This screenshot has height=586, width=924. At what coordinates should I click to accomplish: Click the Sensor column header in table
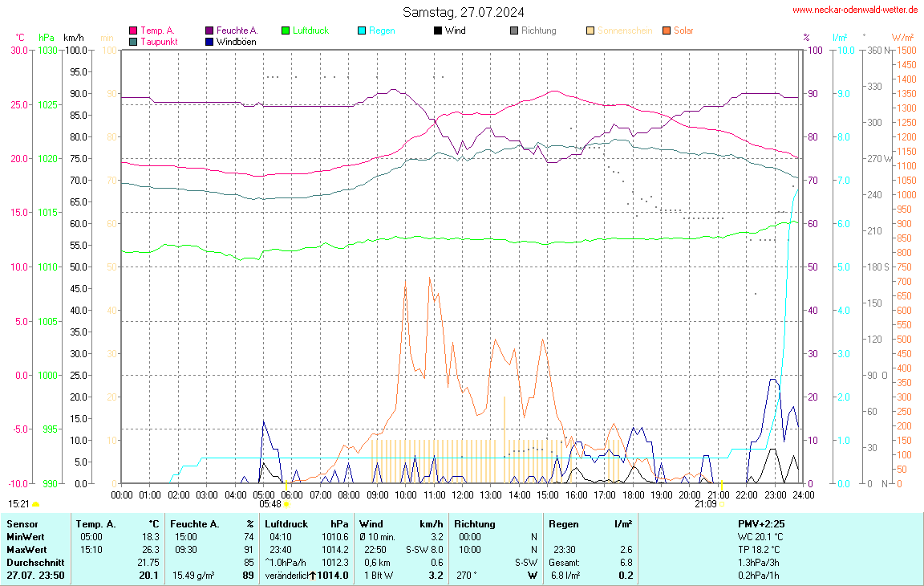coord(22,524)
